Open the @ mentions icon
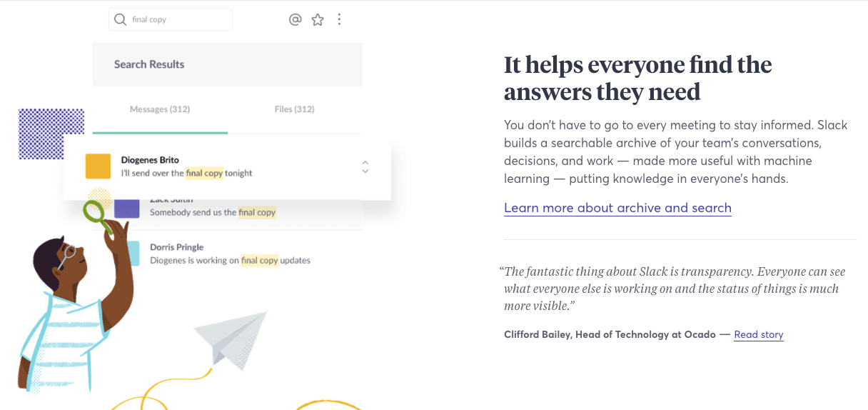868x410 pixels. [x=296, y=20]
